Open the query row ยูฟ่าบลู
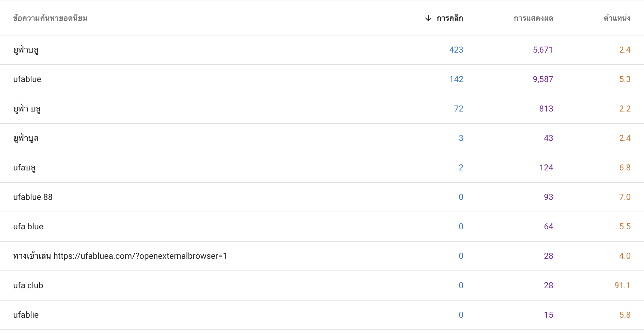This screenshot has height=333, width=644. click(322, 50)
